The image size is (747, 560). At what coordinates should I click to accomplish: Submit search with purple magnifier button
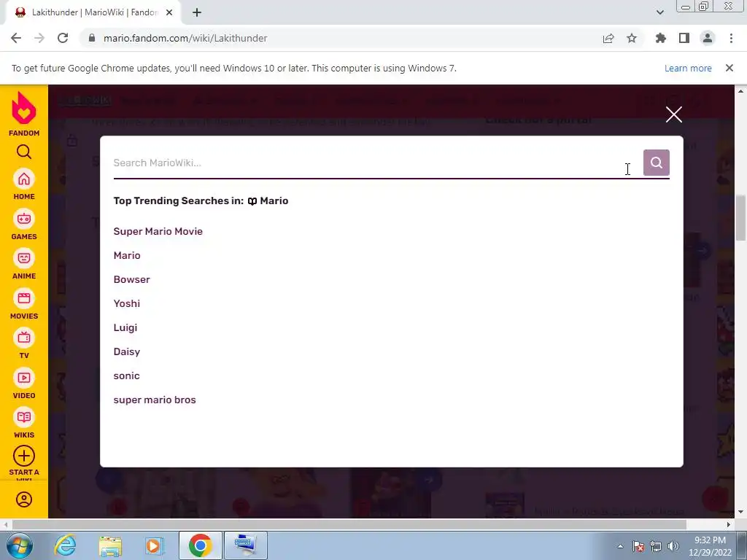[656, 163]
